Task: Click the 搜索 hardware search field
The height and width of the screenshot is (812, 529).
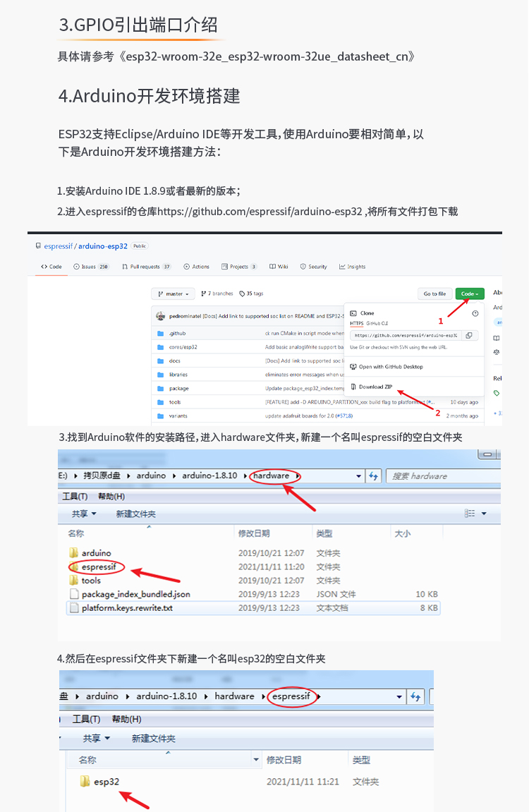Action: point(441,476)
